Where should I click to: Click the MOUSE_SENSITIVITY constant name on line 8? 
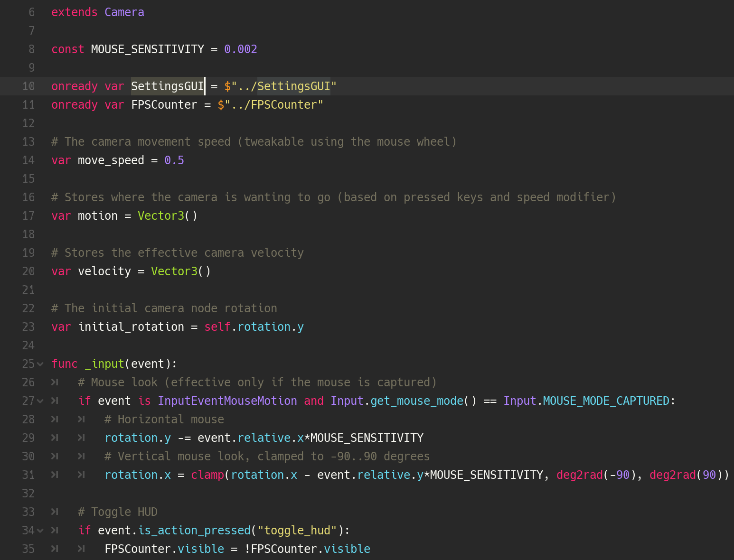pyautogui.click(x=148, y=49)
